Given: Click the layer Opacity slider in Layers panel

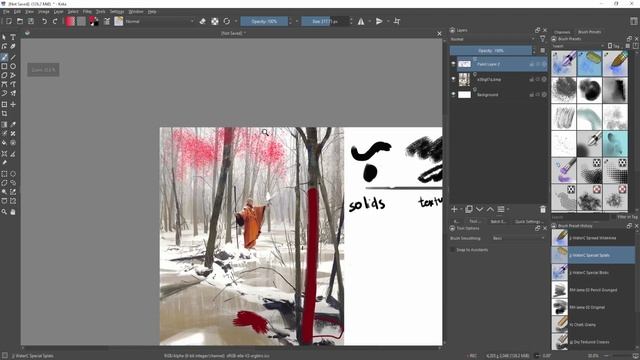Looking at the screenshot, I should [491, 51].
